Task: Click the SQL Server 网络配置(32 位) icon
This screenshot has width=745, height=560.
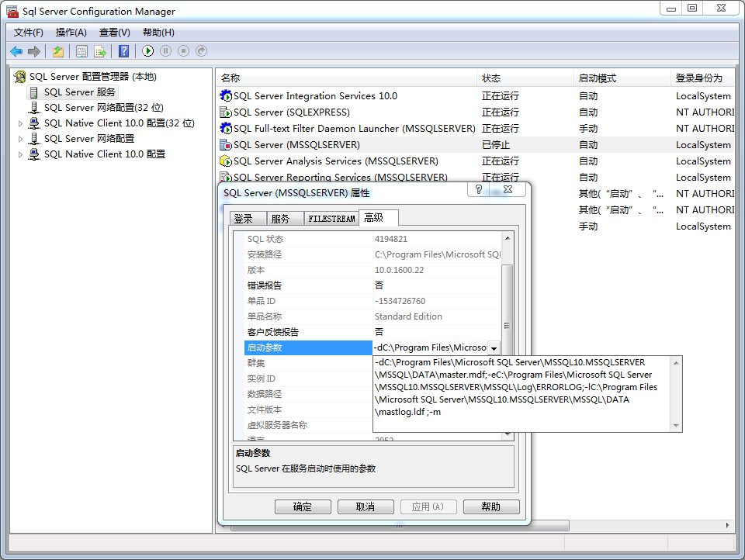Action: (34, 108)
